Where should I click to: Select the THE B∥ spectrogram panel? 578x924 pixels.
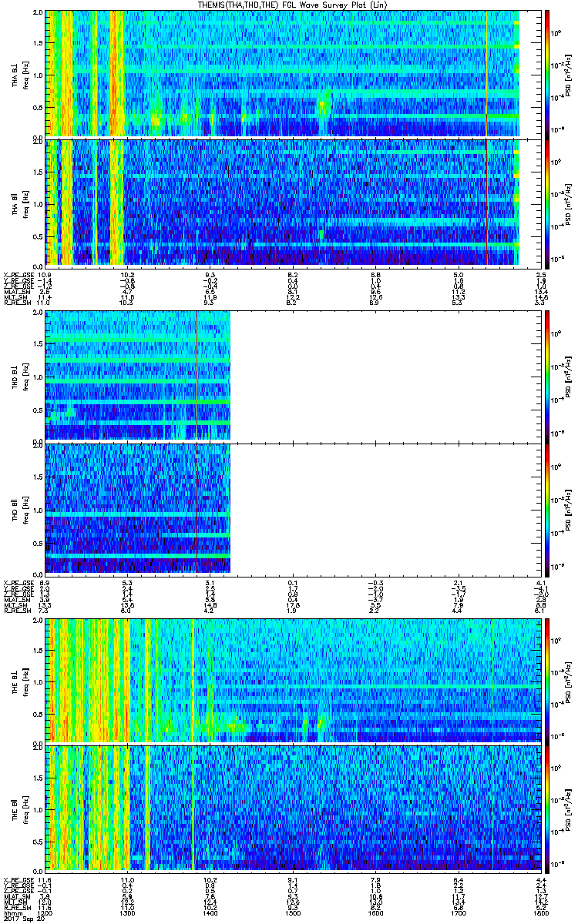[x=293, y=808]
